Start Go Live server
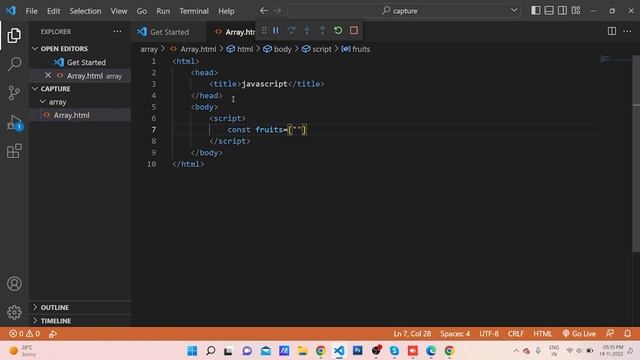Screen dimensions: 640x360 click(579, 334)
